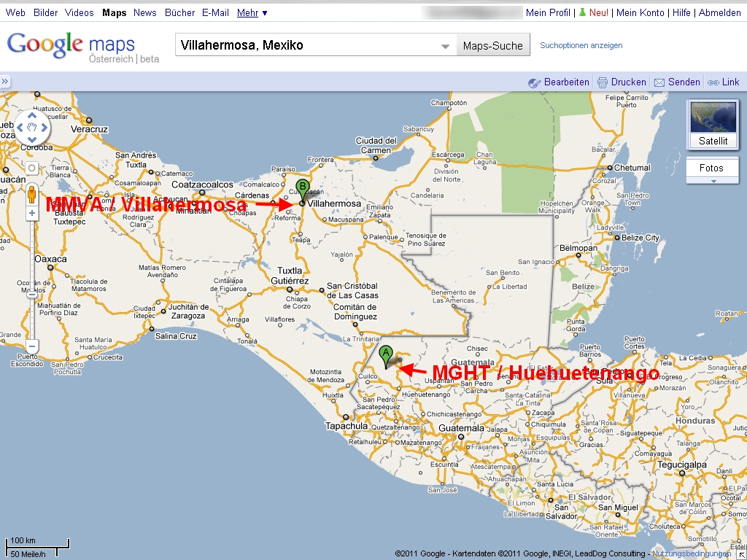Viewport: 747px width, 560px height.
Task: Click the Senden link
Action: tap(684, 82)
